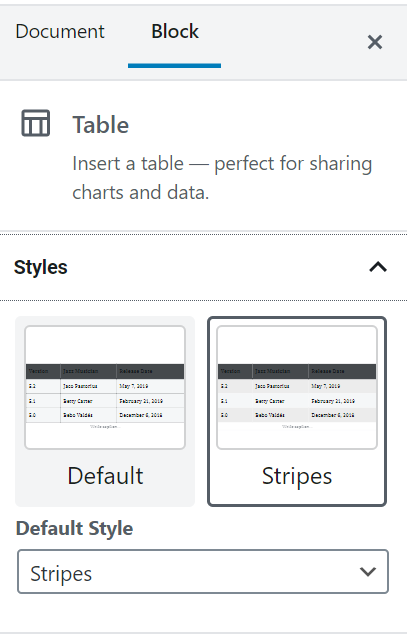Switch to the Document tab

click(60, 32)
